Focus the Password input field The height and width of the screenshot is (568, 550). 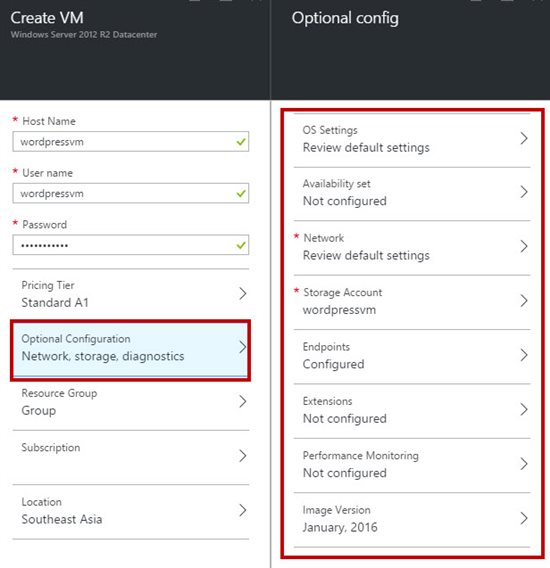click(x=130, y=245)
